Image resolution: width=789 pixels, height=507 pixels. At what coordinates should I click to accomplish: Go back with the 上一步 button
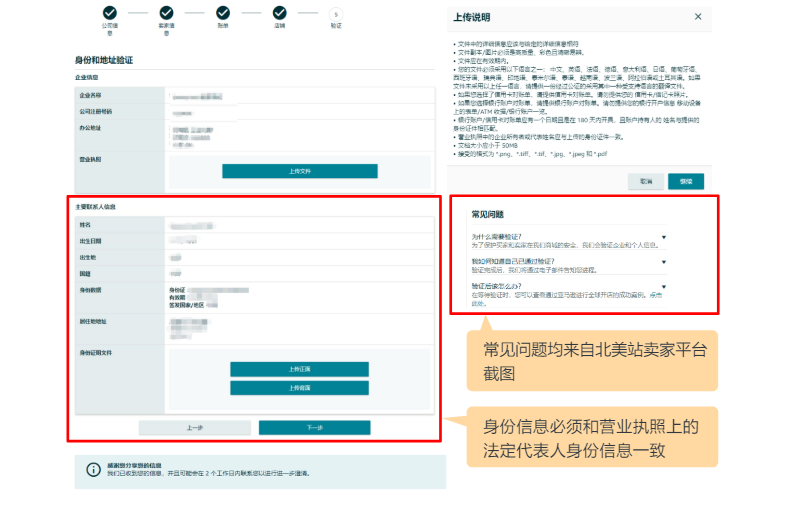(x=195, y=427)
